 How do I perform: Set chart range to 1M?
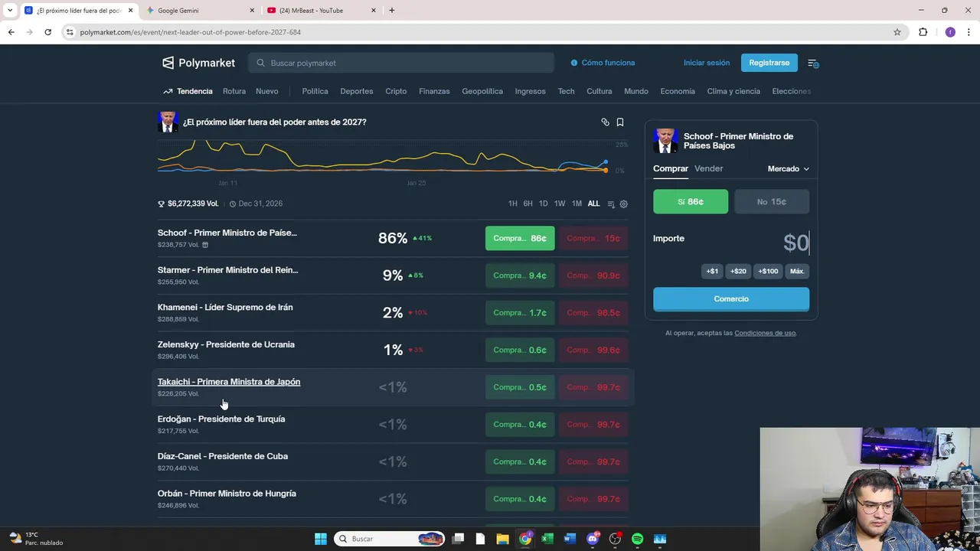point(577,204)
